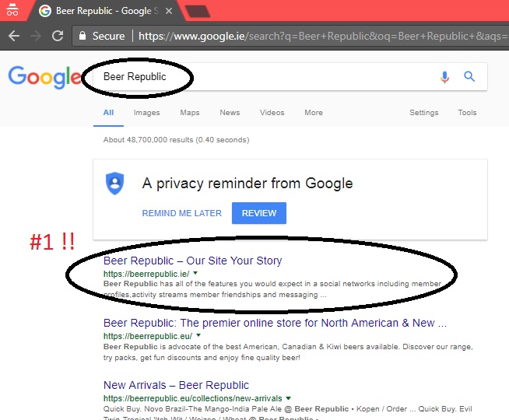Reload the page with the refresh icon
Image resolution: width=509 pixels, height=420 pixels.
(x=58, y=36)
